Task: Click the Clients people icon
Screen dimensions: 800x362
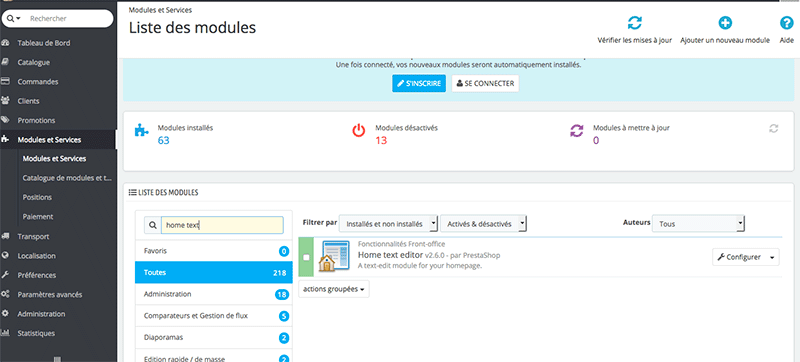Action: click(x=6, y=101)
